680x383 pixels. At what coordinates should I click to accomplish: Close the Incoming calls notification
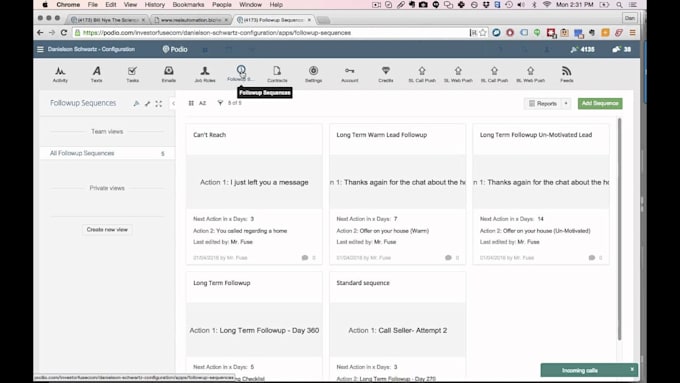coord(632,369)
